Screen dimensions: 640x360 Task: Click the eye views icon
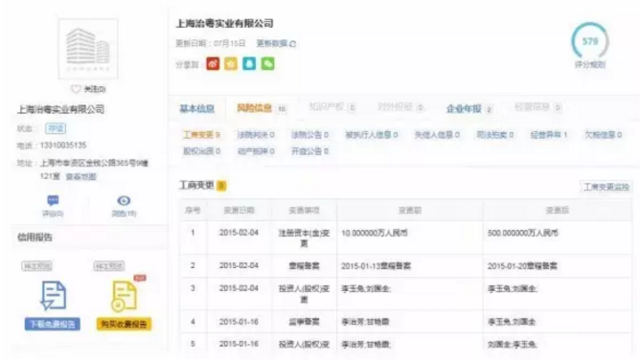pos(124,200)
